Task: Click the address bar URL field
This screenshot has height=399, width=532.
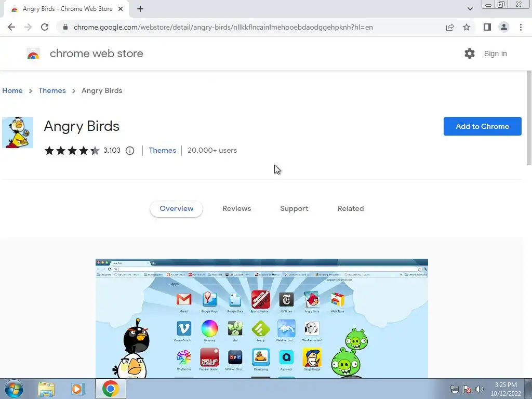Action: coord(223,27)
